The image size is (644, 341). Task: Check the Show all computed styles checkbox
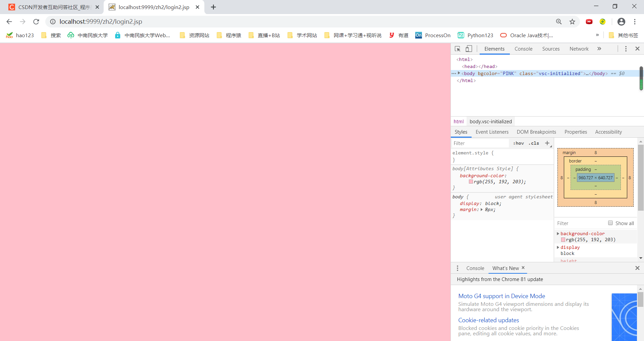tap(610, 223)
